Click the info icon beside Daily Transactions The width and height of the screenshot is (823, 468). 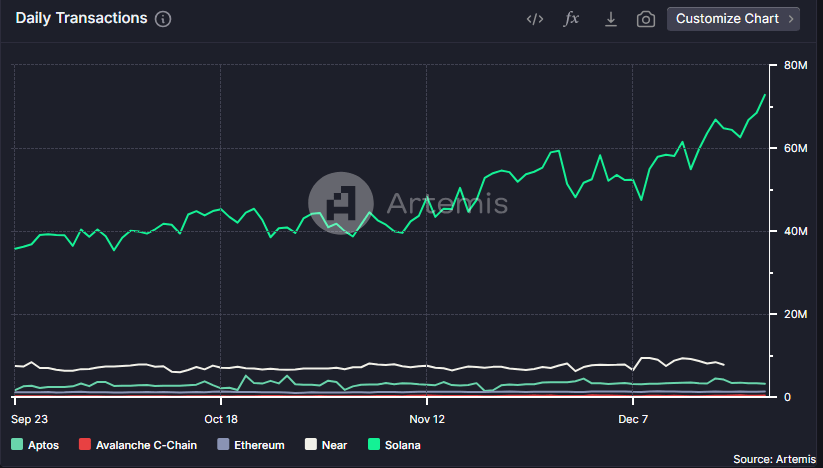click(164, 19)
